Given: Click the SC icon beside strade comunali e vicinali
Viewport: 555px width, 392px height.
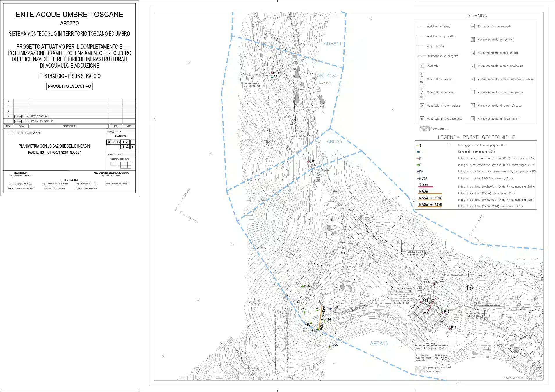Looking at the screenshot, I should coord(473,79).
